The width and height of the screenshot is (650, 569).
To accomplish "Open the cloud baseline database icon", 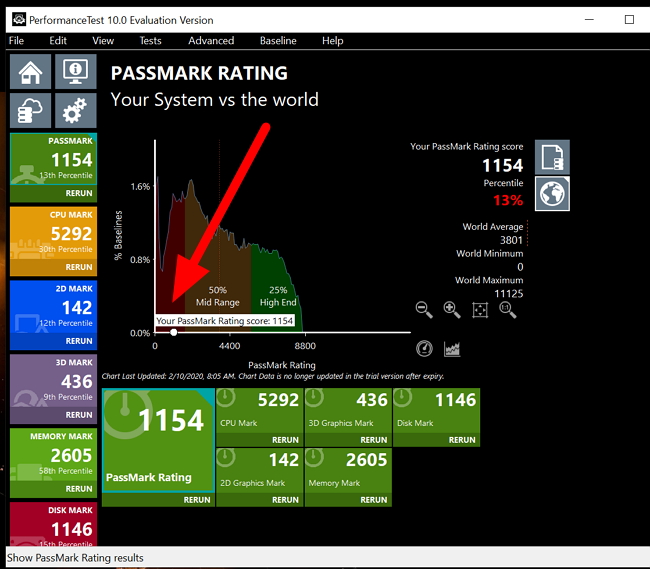I will pyautogui.click(x=30, y=110).
